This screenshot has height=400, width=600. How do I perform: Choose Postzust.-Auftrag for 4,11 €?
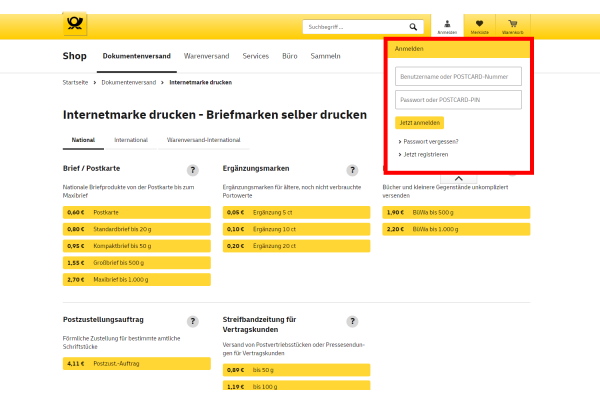coord(137,364)
